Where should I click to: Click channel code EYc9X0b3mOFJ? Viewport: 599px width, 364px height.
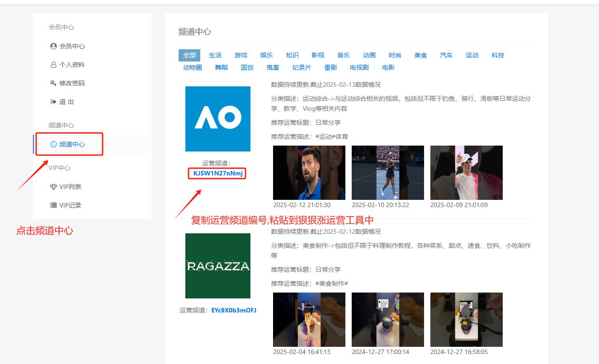point(234,310)
